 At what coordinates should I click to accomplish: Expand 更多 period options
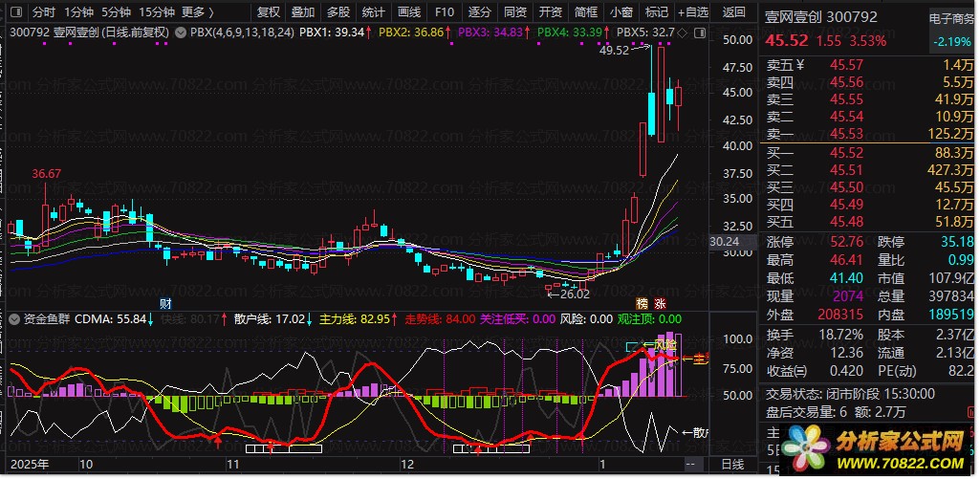[x=198, y=11]
